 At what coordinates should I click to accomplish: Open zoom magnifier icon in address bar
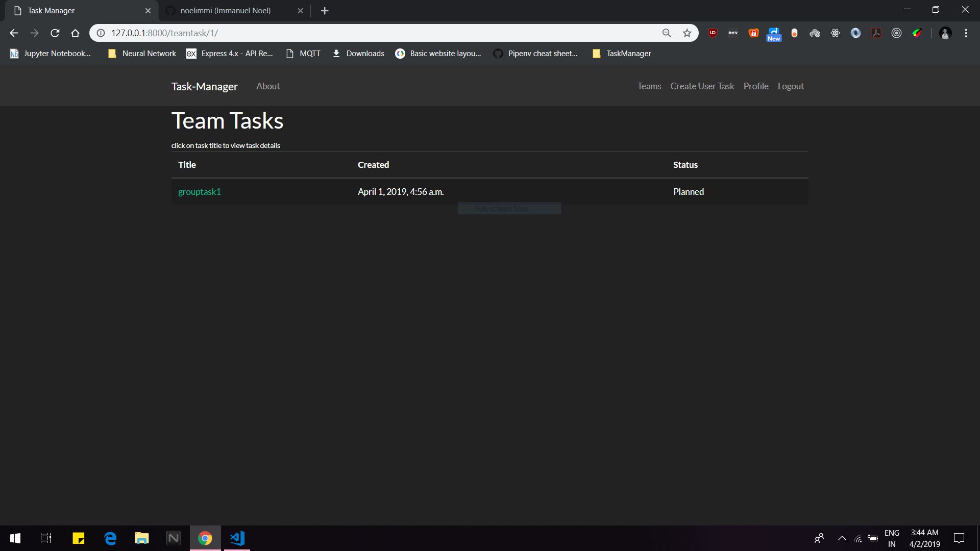tap(667, 33)
